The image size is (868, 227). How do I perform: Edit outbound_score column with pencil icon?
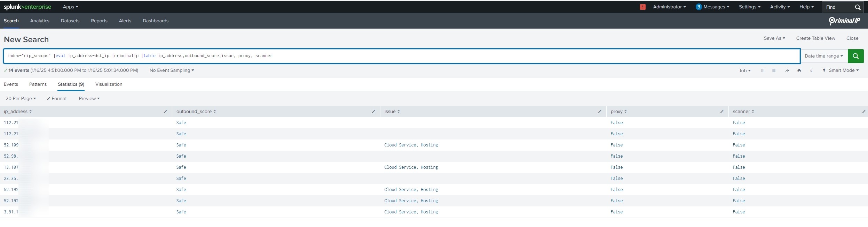(x=373, y=112)
